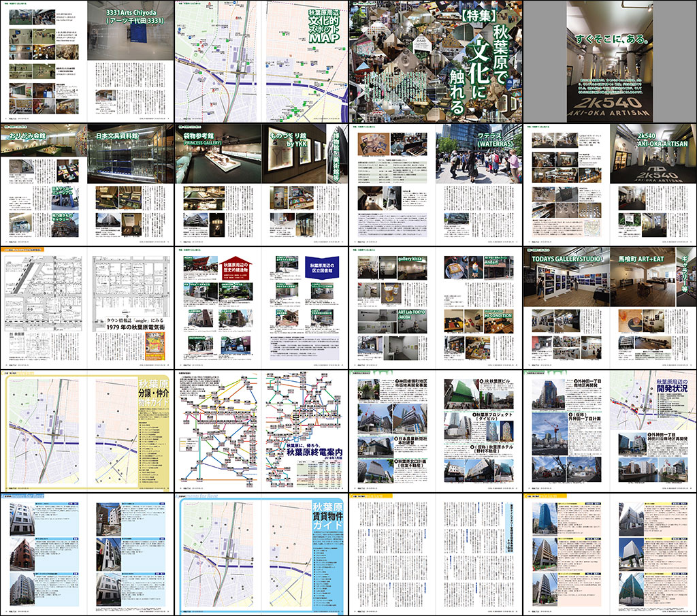697x616 pixels.
Task: Select the 日本文具資料館 heading
Action: pos(117,135)
